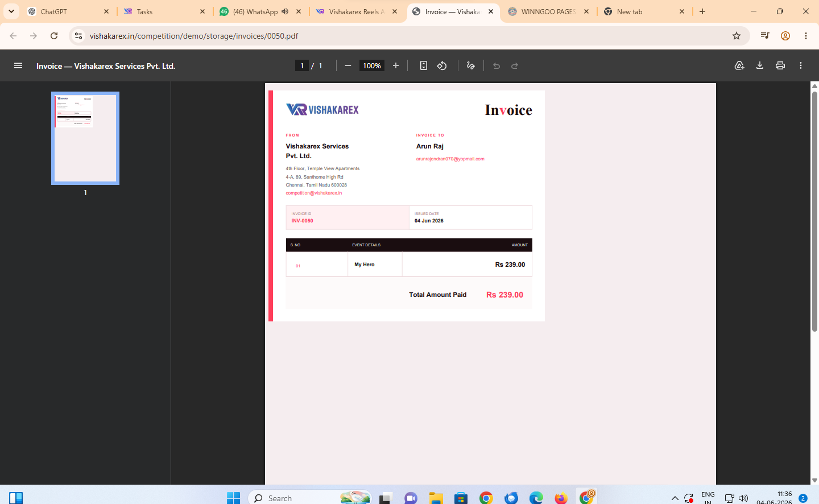Close the Invoice tab
The image size is (819, 504).
[x=491, y=11]
